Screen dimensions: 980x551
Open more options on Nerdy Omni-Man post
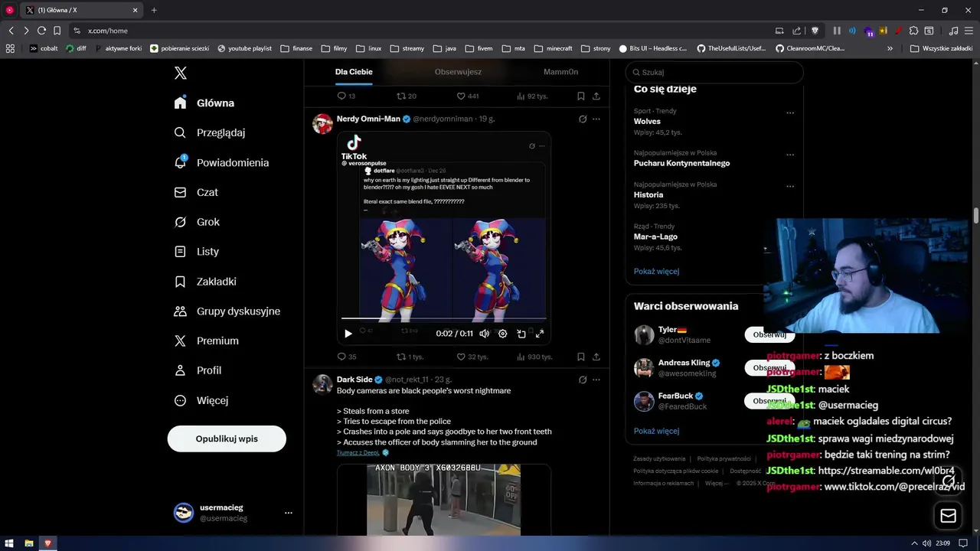coord(596,119)
